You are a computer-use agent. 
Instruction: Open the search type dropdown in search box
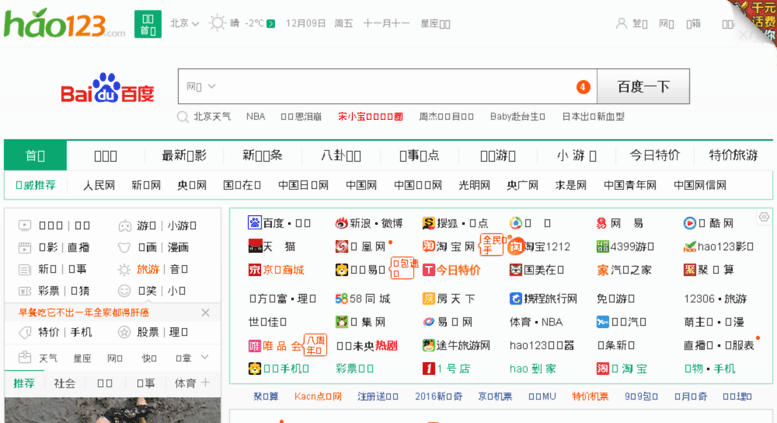click(x=201, y=87)
